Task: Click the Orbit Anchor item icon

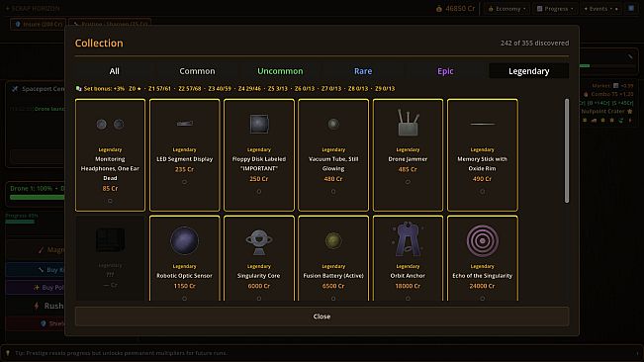Action: click(408, 239)
